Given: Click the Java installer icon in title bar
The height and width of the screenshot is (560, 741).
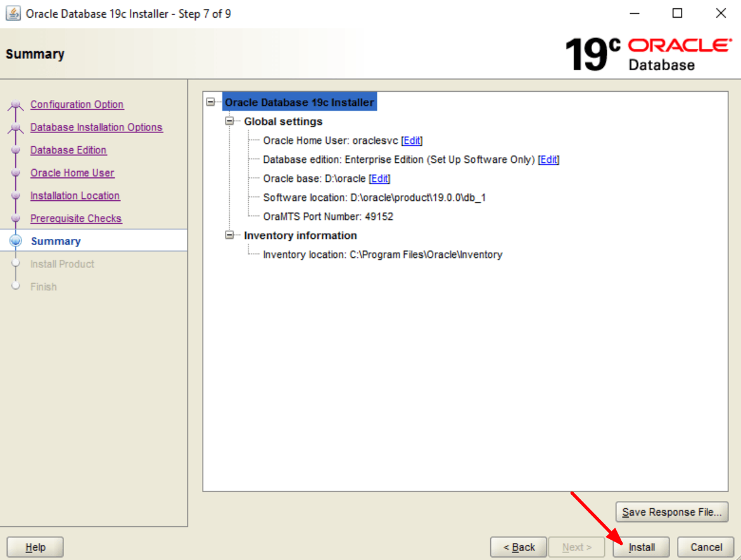Looking at the screenshot, I should tap(13, 13).
